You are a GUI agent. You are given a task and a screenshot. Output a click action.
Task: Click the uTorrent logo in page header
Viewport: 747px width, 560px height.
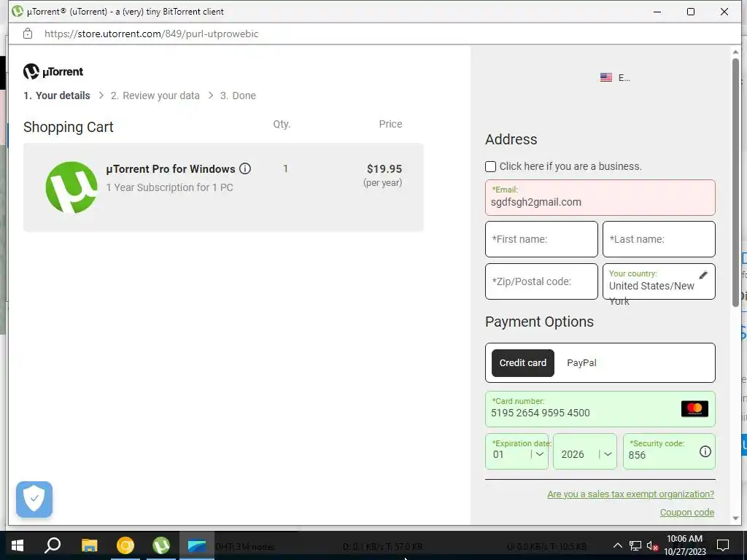[x=53, y=71]
